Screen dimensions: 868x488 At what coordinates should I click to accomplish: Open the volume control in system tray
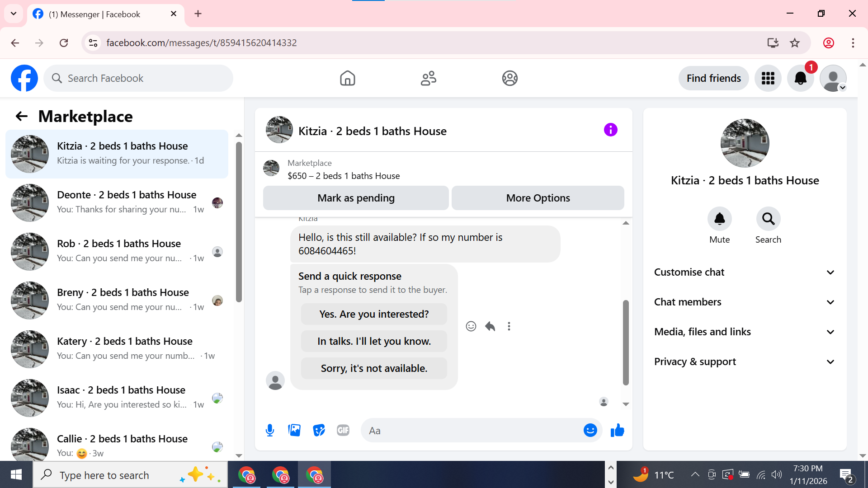(777, 474)
